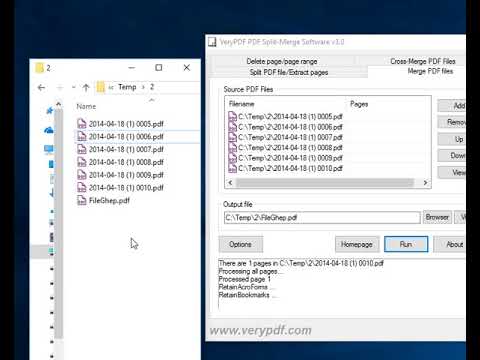480x360 pixels.
Task: Click the Name column header in Explorer
Action: 86,106
